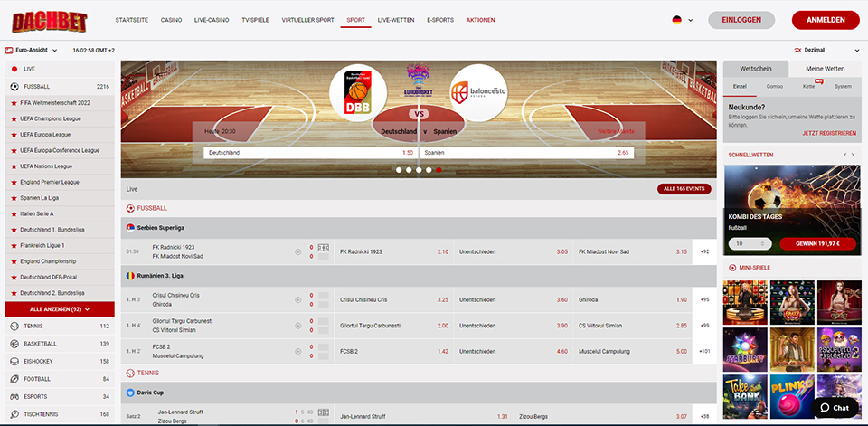Click star icon beside UEFA Champions League
Screen dimensions: 868x426
click(14, 118)
